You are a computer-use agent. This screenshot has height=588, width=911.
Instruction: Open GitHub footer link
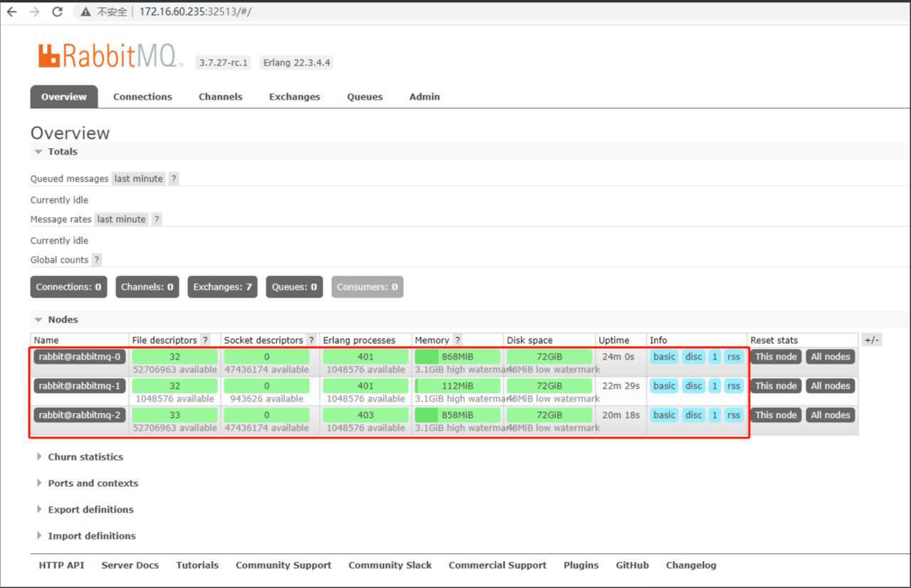[633, 565]
